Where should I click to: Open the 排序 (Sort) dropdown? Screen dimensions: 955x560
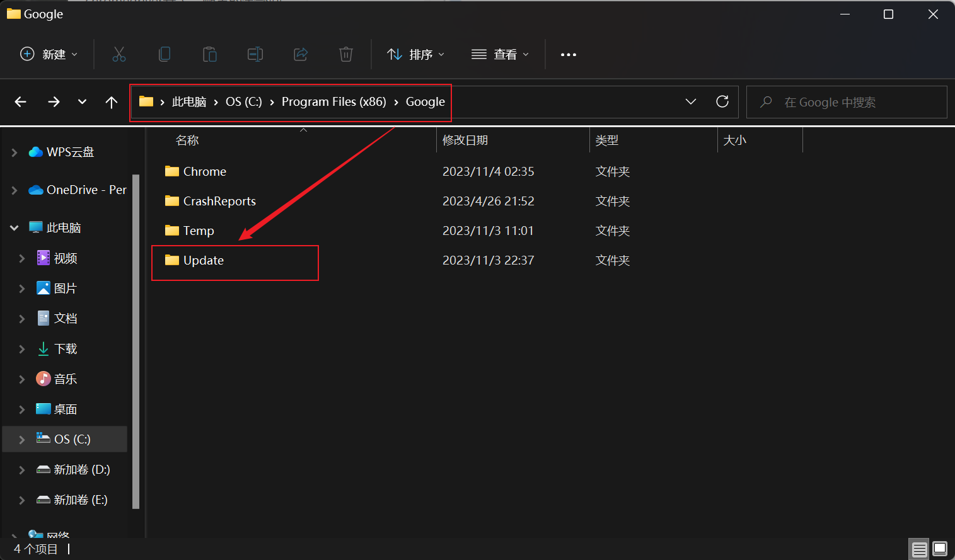[416, 55]
